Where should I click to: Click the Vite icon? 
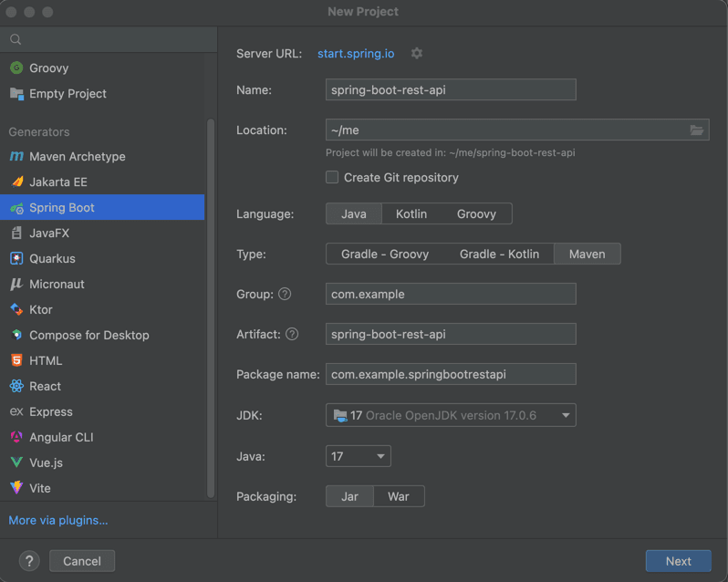(16, 488)
